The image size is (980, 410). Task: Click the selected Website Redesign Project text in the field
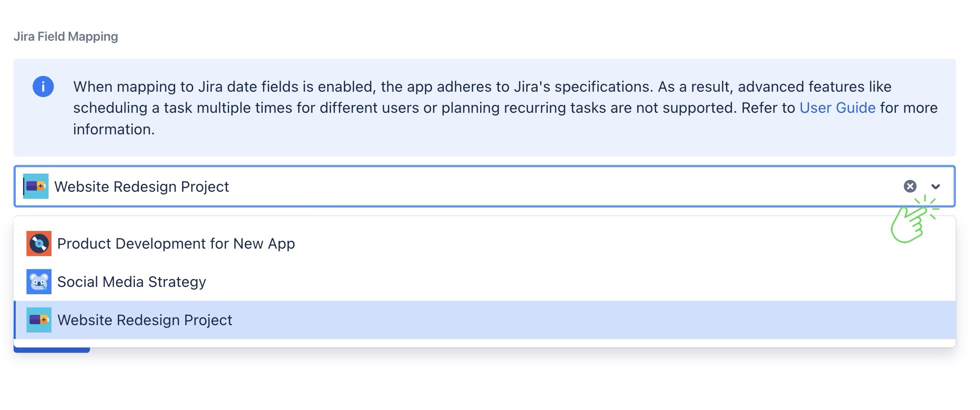coord(141,187)
